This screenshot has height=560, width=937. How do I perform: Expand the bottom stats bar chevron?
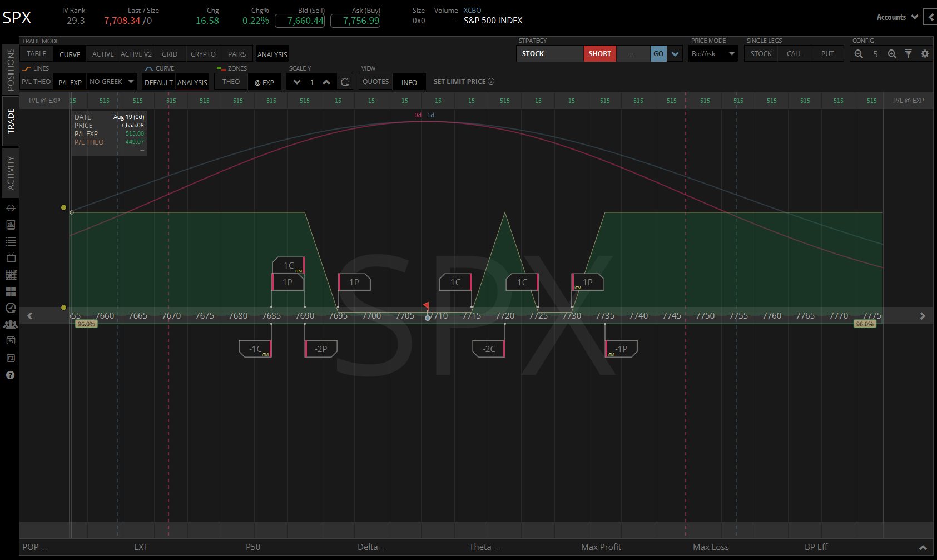click(x=923, y=548)
